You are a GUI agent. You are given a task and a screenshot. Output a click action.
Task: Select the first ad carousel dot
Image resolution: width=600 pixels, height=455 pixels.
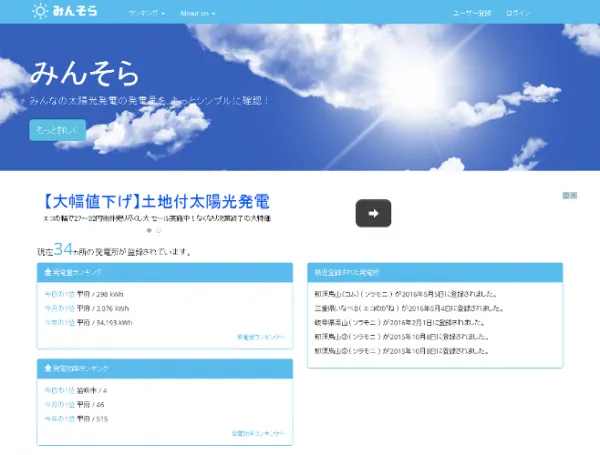[149, 230]
